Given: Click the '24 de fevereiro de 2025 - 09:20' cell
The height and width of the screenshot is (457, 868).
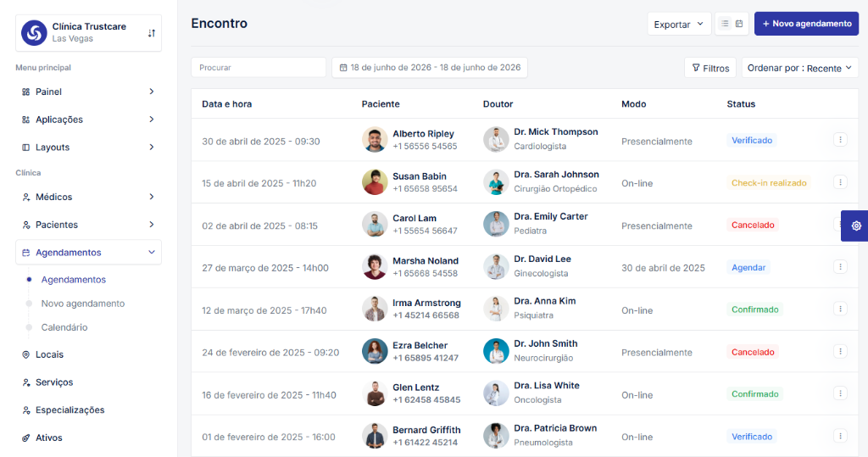Looking at the screenshot, I should (x=270, y=353).
